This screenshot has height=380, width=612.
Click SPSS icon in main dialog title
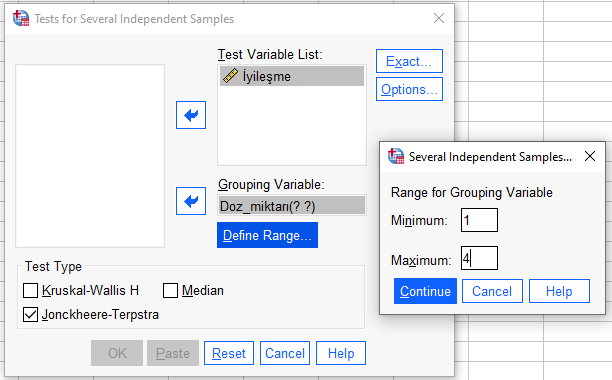point(21,18)
